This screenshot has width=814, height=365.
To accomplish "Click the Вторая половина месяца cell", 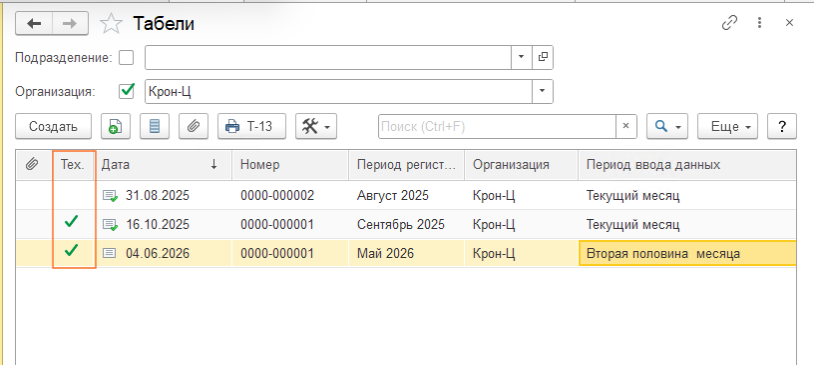I will (687, 253).
